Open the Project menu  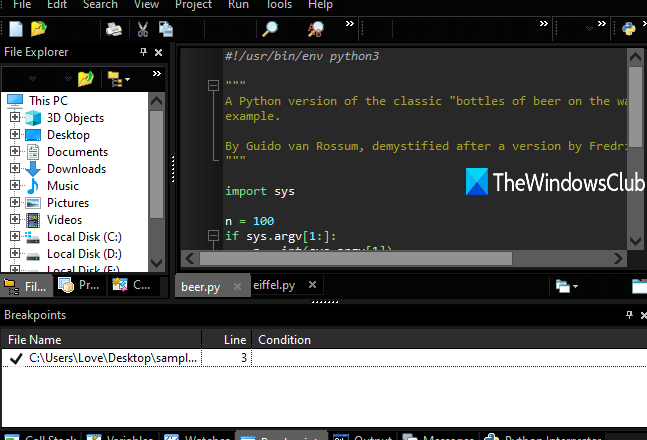(194, 5)
